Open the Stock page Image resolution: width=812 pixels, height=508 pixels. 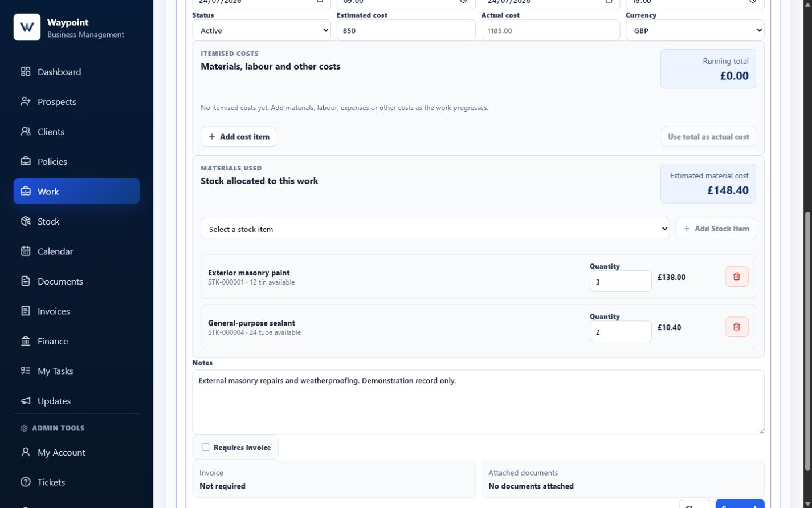(76, 221)
